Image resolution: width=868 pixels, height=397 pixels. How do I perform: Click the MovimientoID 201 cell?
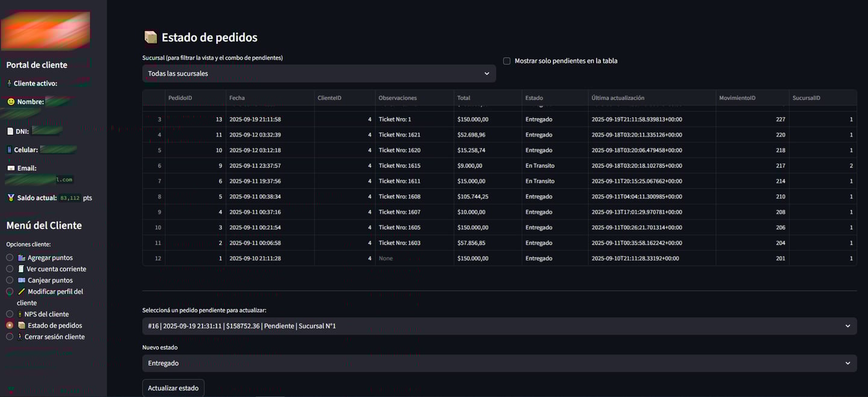752,258
